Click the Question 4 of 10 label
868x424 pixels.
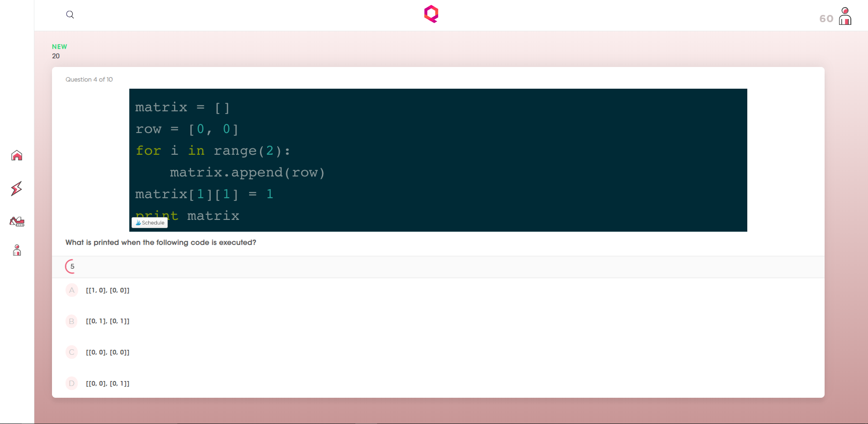[x=89, y=79]
